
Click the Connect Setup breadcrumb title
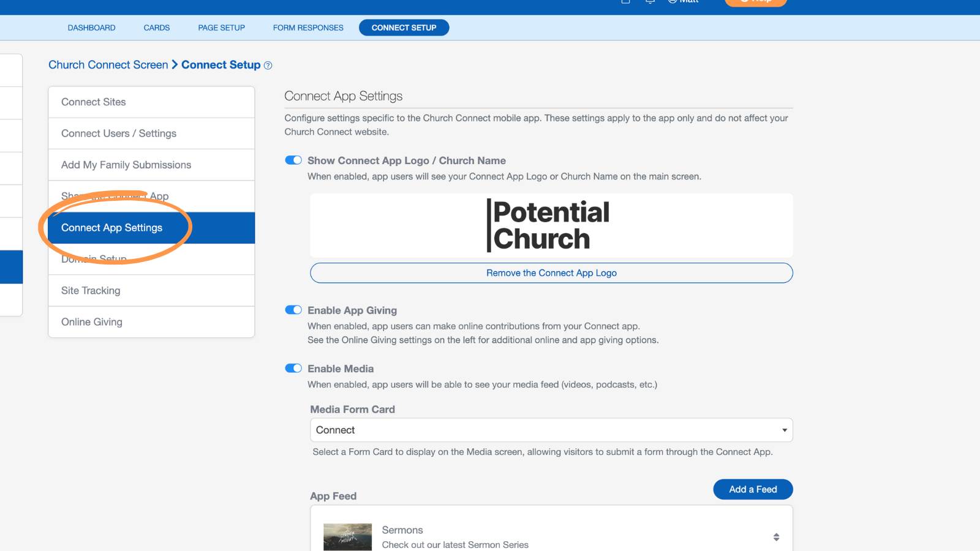coord(221,65)
